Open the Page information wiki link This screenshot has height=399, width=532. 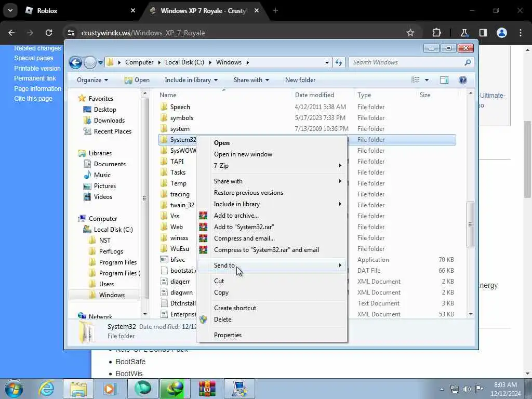37,88
